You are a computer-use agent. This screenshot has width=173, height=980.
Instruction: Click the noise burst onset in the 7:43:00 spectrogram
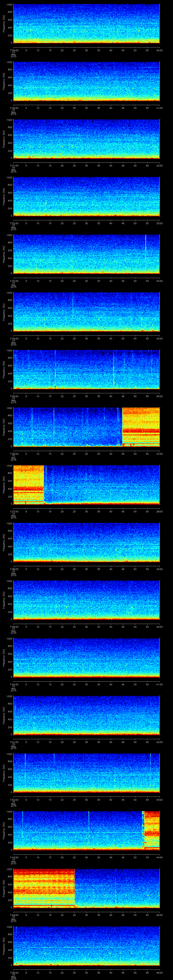[x=143, y=831]
